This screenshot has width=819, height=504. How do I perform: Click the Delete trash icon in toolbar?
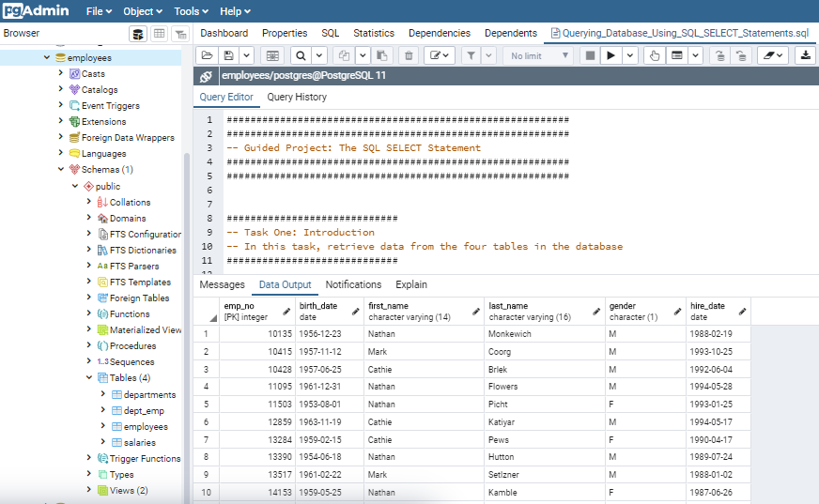pyautogui.click(x=409, y=55)
